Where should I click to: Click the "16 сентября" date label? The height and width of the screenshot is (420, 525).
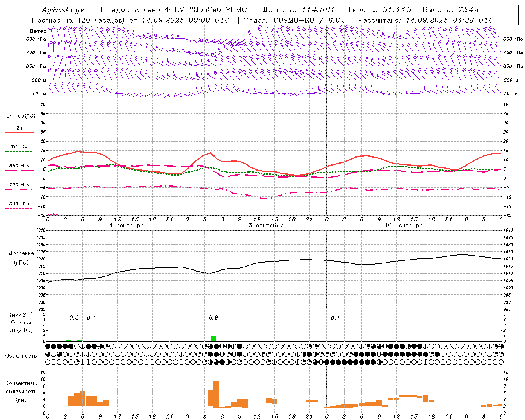pos(404,226)
